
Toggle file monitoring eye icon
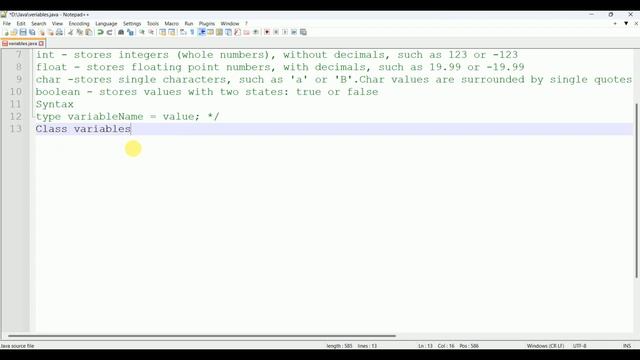(256, 32)
